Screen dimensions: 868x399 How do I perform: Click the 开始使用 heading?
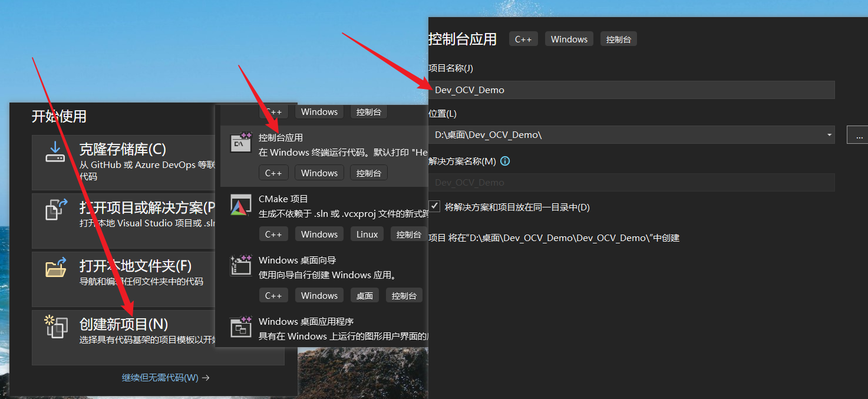pyautogui.click(x=59, y=116)
